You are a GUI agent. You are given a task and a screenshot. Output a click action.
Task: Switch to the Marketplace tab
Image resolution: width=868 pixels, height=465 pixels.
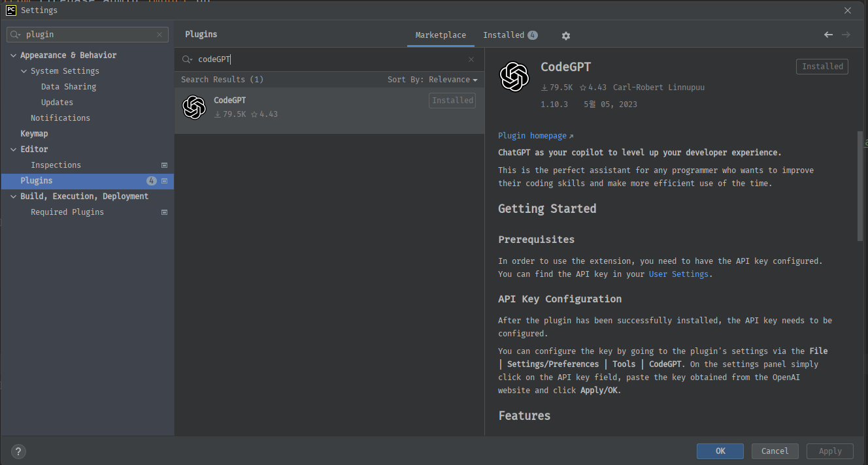(x=441, y=35)
